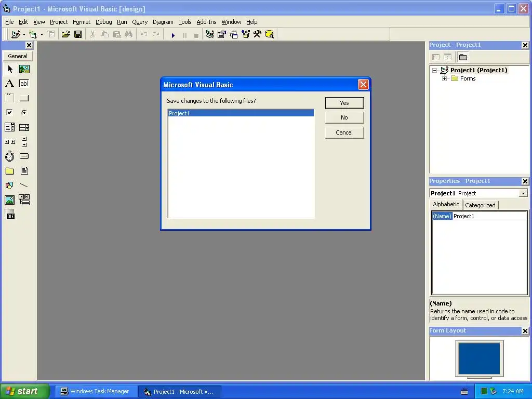Select the Data control tool
Screen dimensions: 532x399
tap(24, 200)
